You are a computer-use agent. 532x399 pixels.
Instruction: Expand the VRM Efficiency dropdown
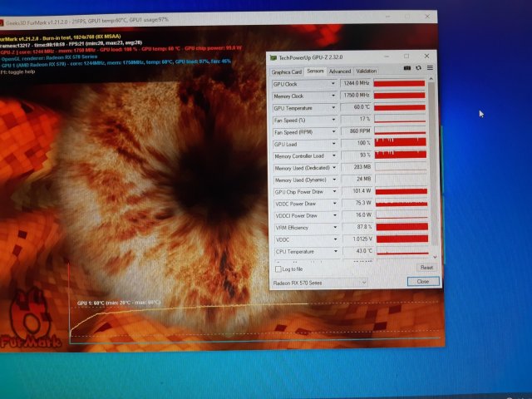(x=335, y=227)
